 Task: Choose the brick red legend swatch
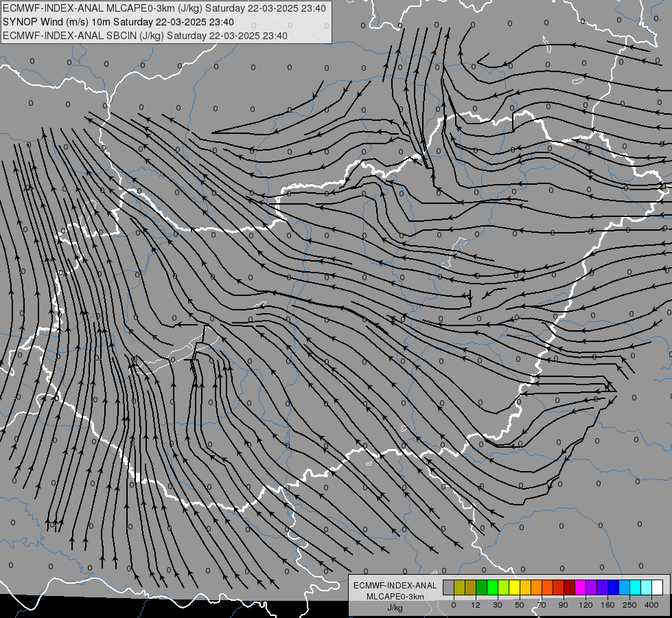(559, 587)
